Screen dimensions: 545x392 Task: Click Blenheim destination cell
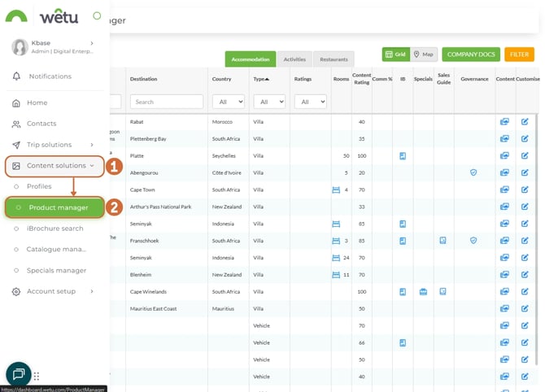coord(141,275)
